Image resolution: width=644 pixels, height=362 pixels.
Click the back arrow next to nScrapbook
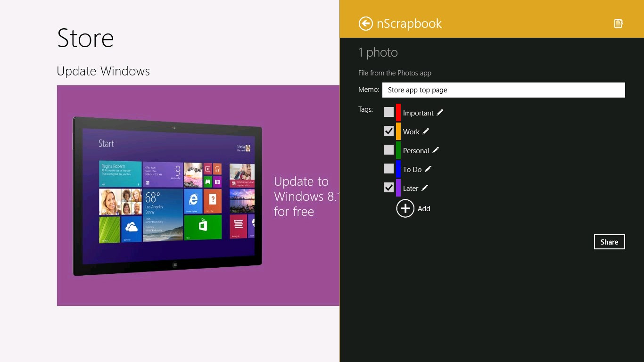(x=365, y=24)
